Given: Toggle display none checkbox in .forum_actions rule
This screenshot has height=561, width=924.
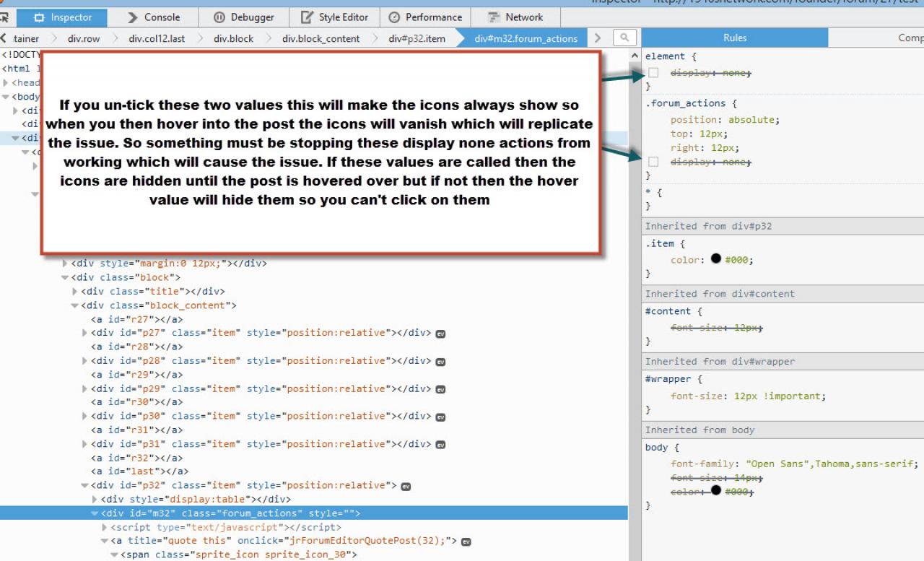Looking at the screenshot, I should (653, 162).
